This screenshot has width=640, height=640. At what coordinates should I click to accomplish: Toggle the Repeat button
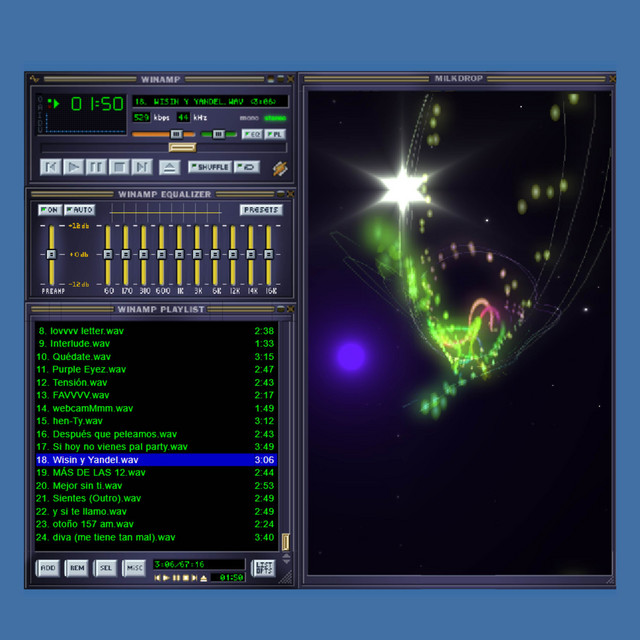tap(247, 167)
